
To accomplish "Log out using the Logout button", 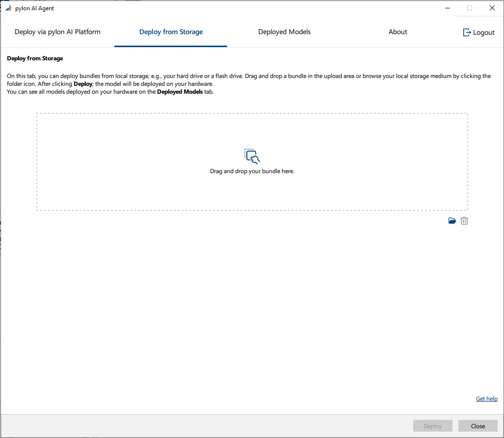I will point(478,32).
